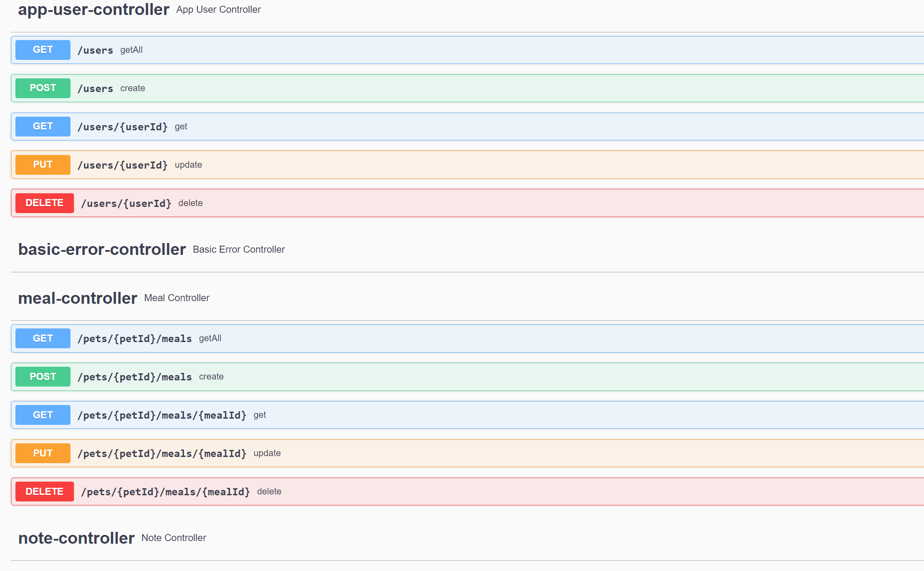This screenshot has width=924, height=571.
Task: Click the POST badge for creating users
Action: pos(42,88)
